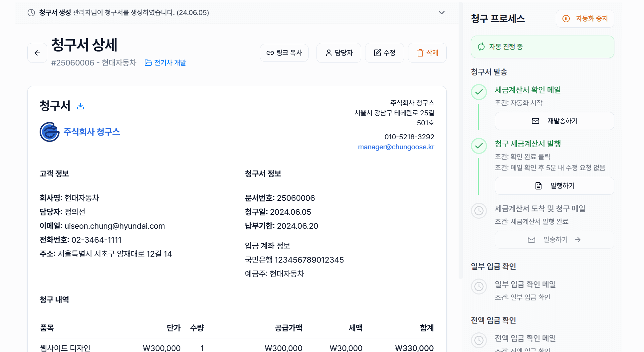Image resolution: width=644 pixels, height=352 pixels.
Task: Copy the invoice link with 링크 복사
Action: (284, 53)
